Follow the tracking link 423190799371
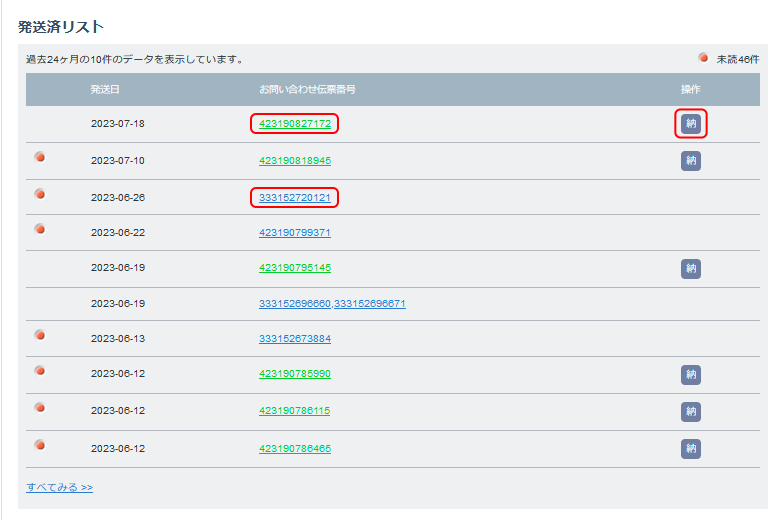The width and height of the screenshot is (782, 520). point(295,233)
